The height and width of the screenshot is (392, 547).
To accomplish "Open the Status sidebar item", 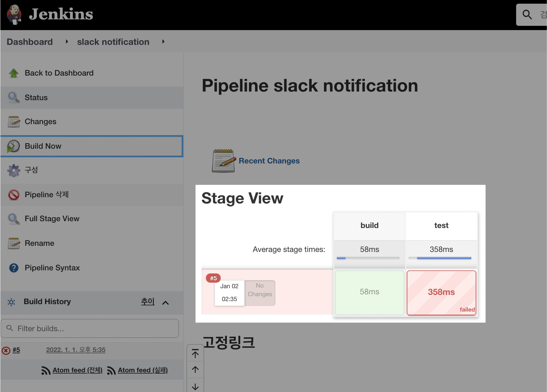I will pyautogui.click(x=36, y=98).
